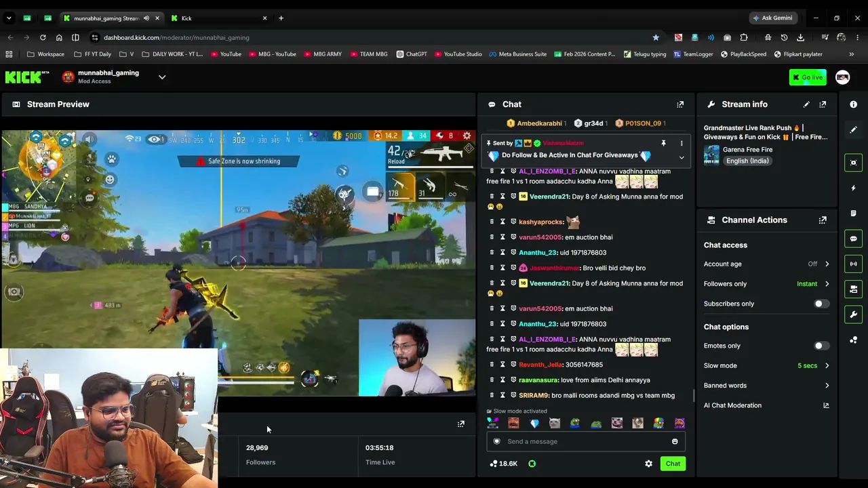Open browser downloads icon

point(800,37)
